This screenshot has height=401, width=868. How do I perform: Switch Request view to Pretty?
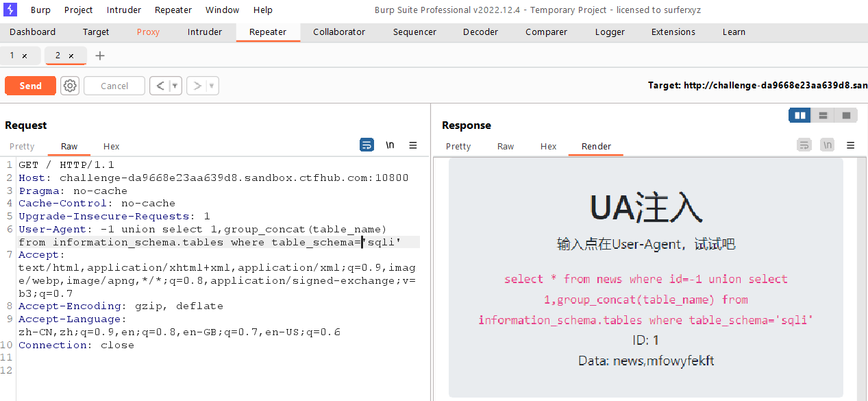tap(22, 146)
